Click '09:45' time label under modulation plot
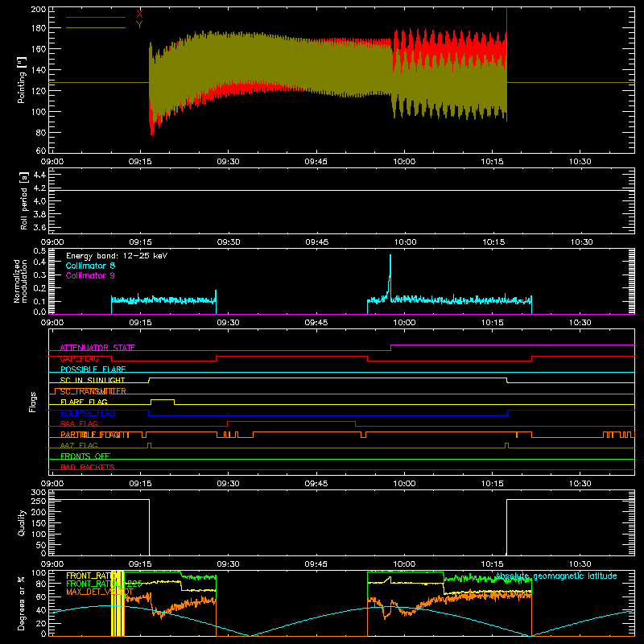644x644 pixels. pyautogui.click(x=316, y=323)
